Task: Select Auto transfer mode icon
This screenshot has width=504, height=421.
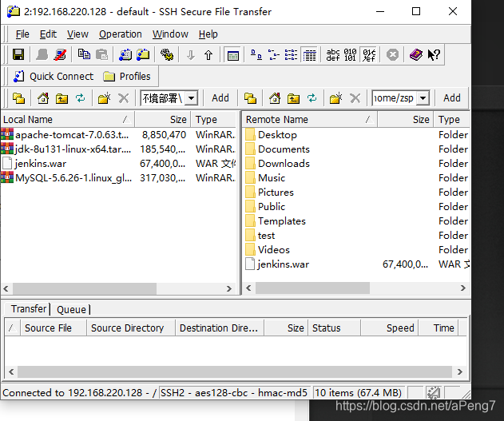Action: pyautogui.click(x=369, y=55)
